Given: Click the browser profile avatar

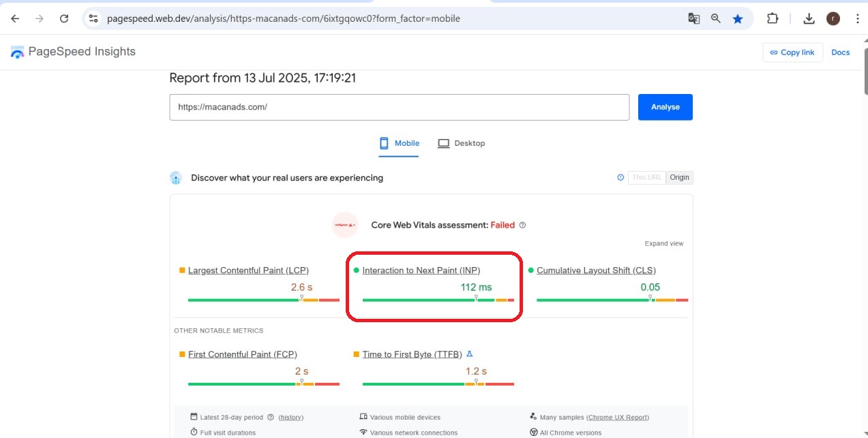Looking at the screenshot, I should (x=833, y=18).
